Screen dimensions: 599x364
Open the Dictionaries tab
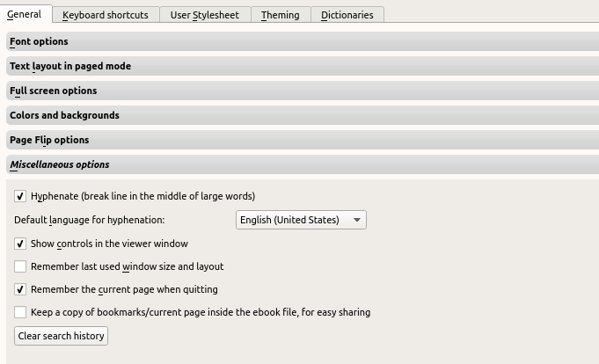click(x=347, y=15)
